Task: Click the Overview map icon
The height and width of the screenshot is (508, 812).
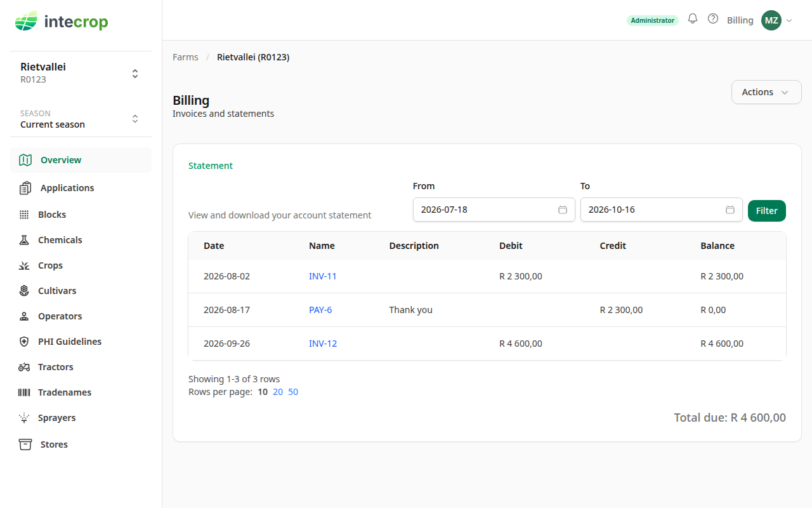Action: (25, 160)
